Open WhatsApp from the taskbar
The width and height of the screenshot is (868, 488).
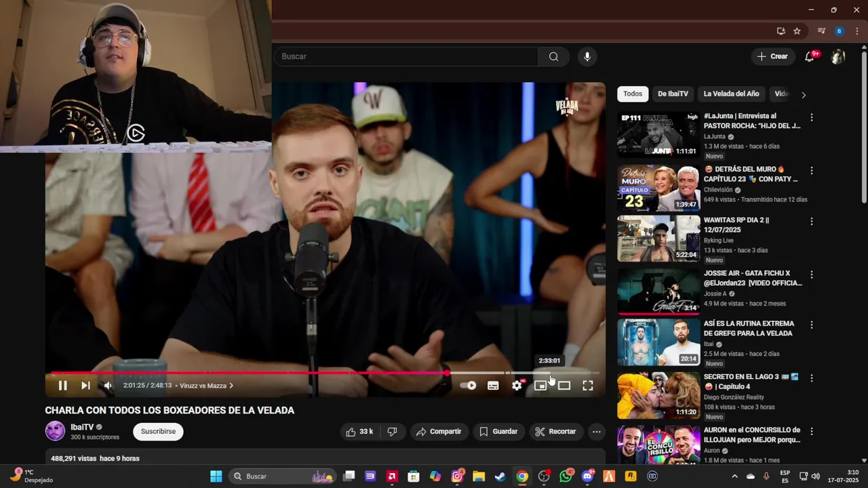coord(566,476)
